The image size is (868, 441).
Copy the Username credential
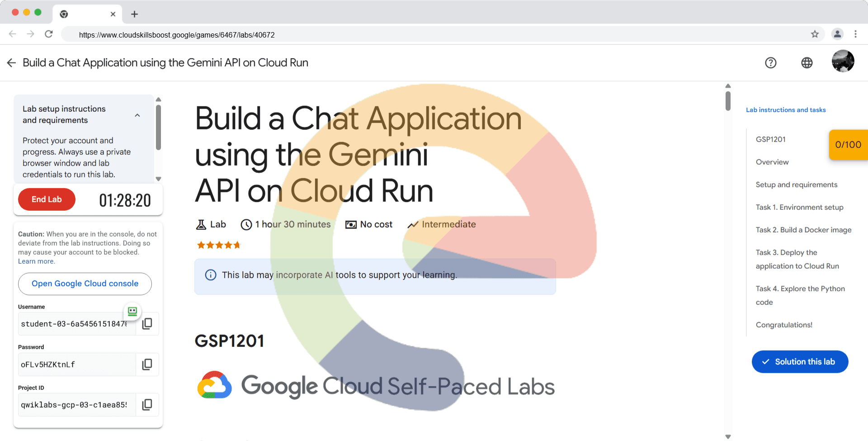[x=147, y=324]
